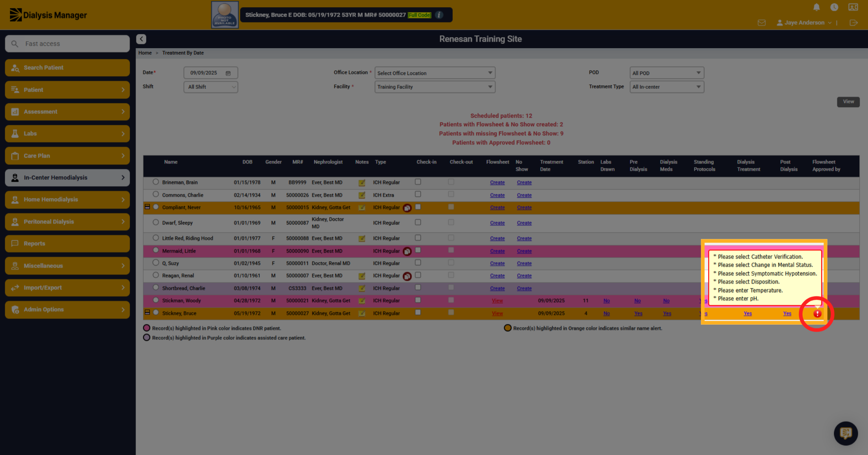868x455 pixels.
Task: Open the Treatment Type dropdown
Action: tap(667, 87)
